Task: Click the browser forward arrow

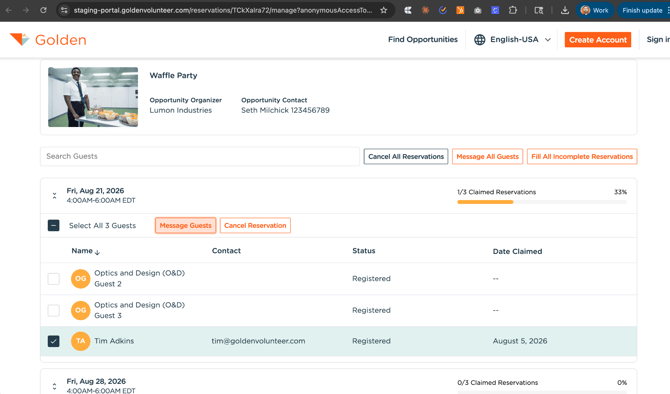Action: pos(26,10)
